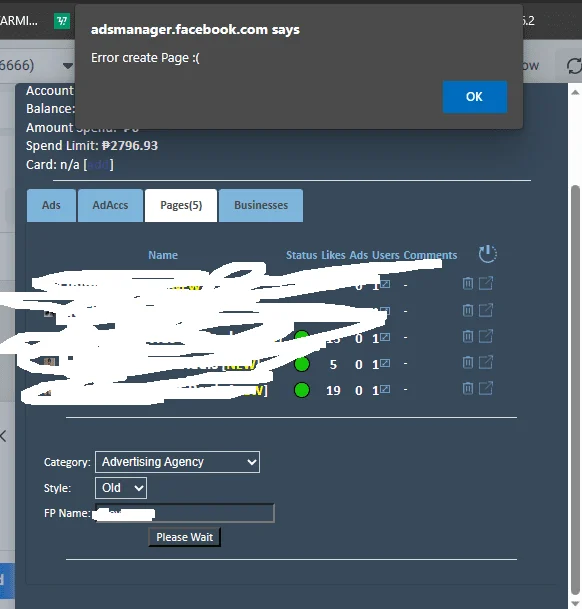
Task: Open first row page in new window
Action: click(486, 283)
